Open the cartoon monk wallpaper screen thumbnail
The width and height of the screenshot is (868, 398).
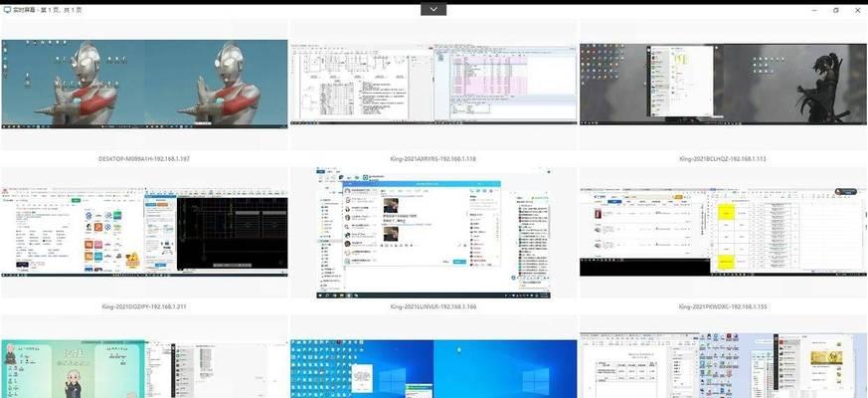[144, 369]
